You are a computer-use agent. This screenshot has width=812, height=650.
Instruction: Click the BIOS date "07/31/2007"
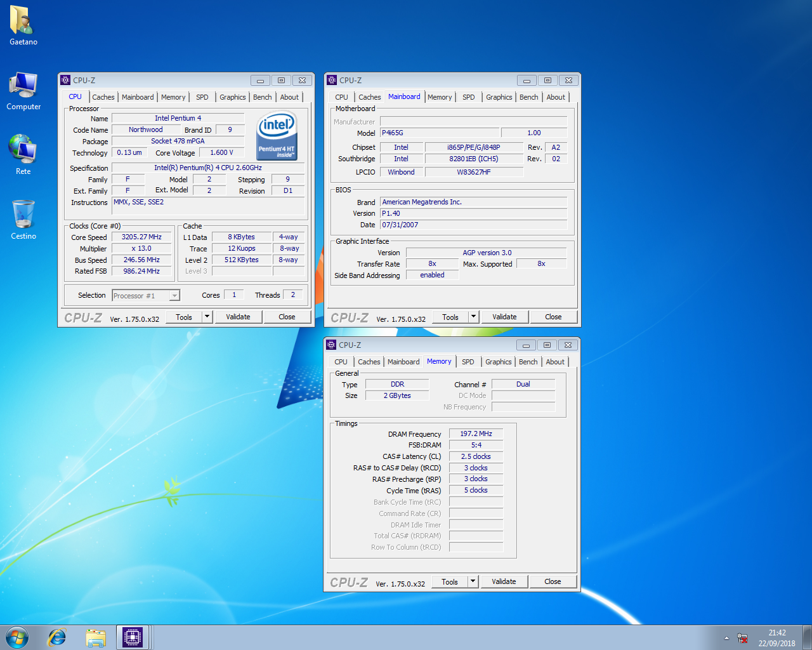click(x=473, y=225)
